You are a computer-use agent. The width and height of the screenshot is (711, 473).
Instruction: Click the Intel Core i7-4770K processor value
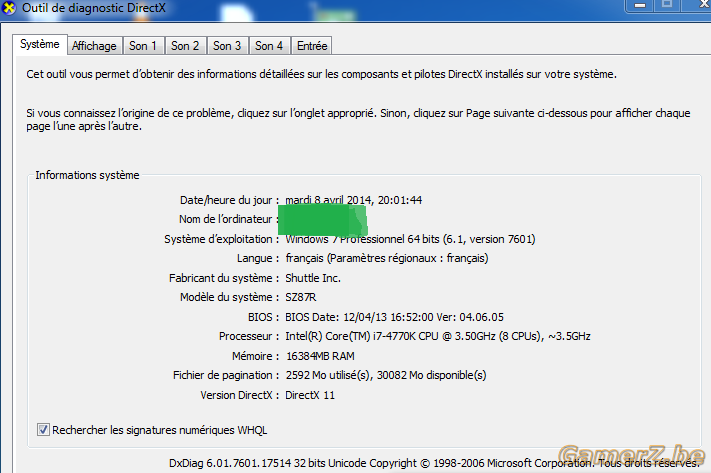(x=438, y=336)
